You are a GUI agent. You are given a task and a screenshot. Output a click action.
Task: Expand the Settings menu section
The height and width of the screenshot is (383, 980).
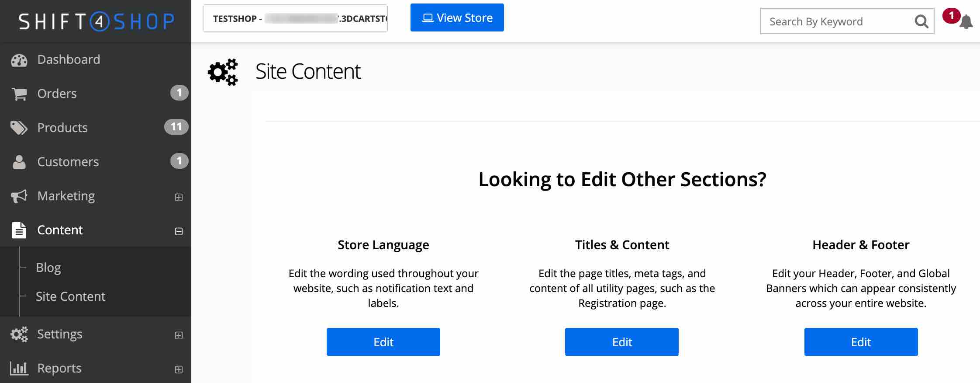pos(179,335)
